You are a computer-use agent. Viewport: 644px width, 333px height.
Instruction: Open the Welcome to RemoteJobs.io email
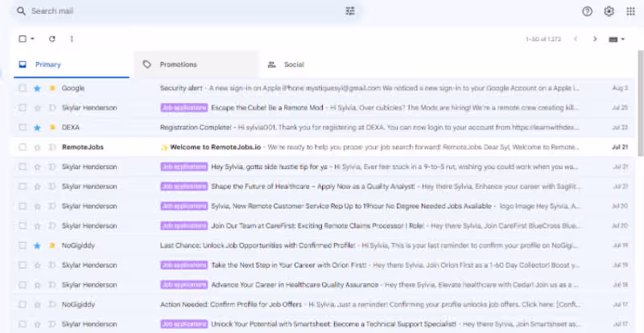(323, 147)
